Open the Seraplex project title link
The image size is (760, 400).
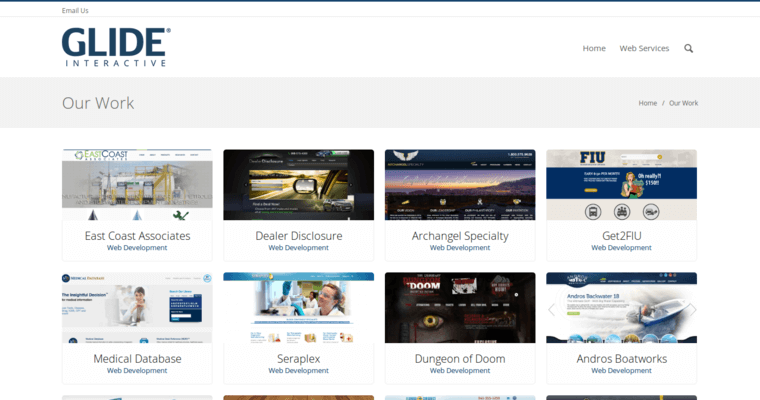(298, 358)
